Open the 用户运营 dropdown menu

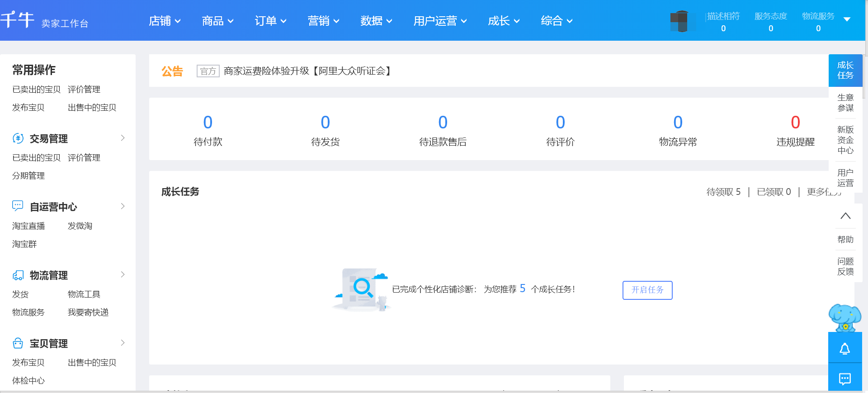tap(440, 21)
